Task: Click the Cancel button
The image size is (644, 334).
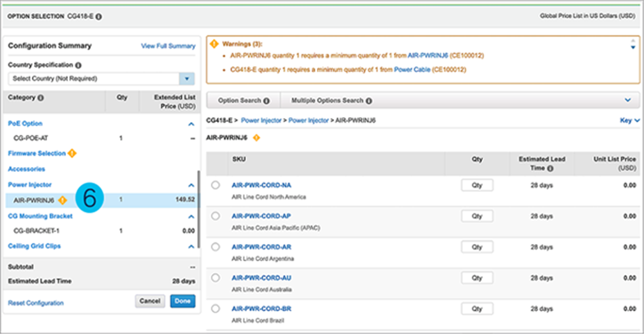Action: [x=150, y=301]
